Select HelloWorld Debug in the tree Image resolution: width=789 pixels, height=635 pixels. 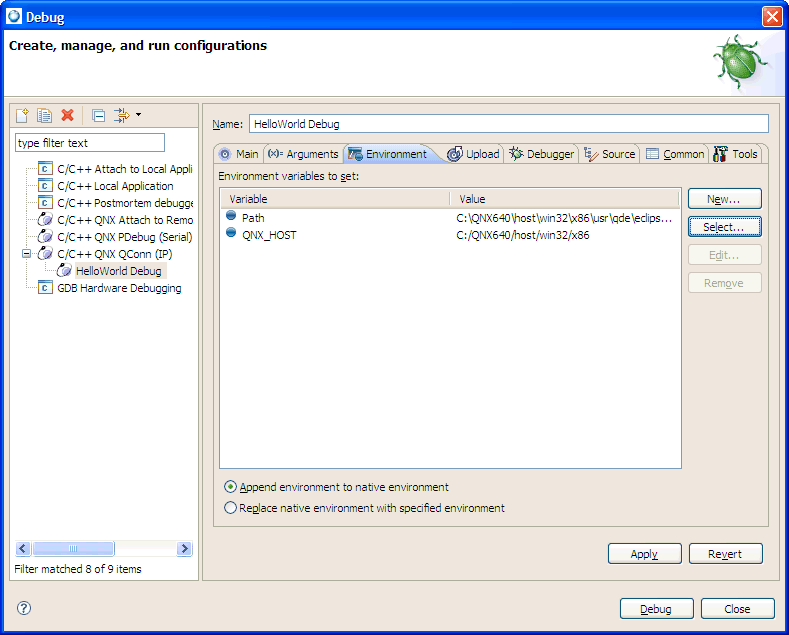(x=118, y=271)
